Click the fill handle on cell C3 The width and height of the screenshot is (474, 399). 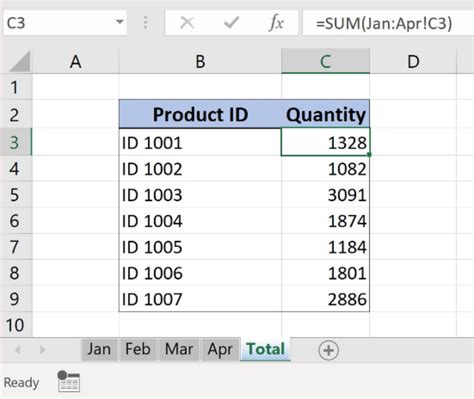point(369,155)
